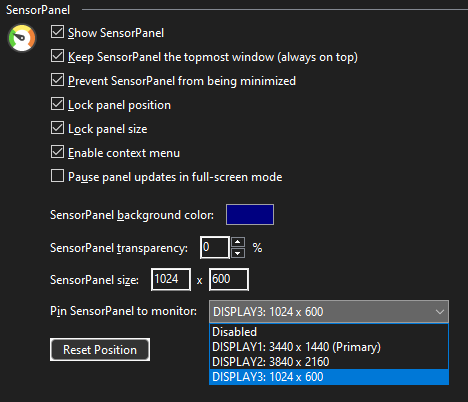Viewport: 468px width, 402px height.
Task: Click the SensorPanel width field showing 1024
Action: [x=171, y=279]
